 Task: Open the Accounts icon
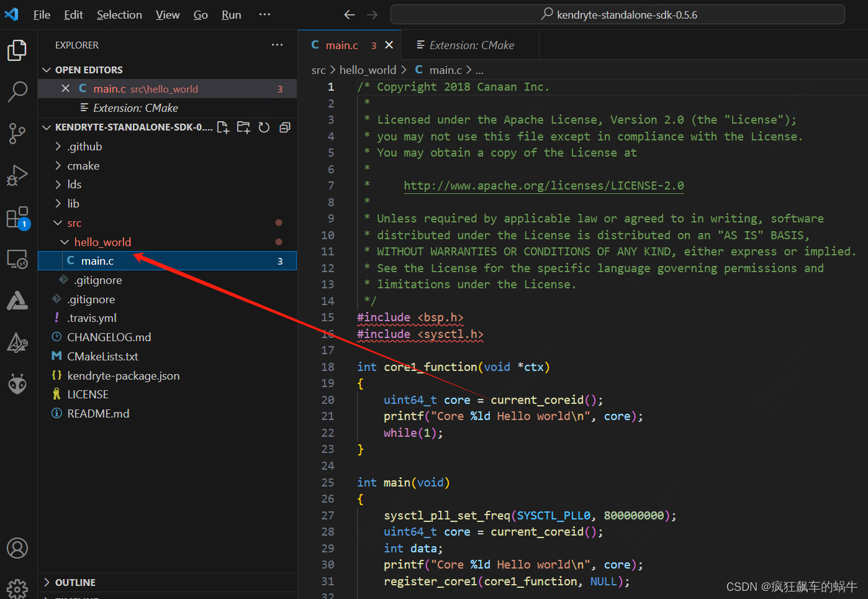click(x=17, y=548)
